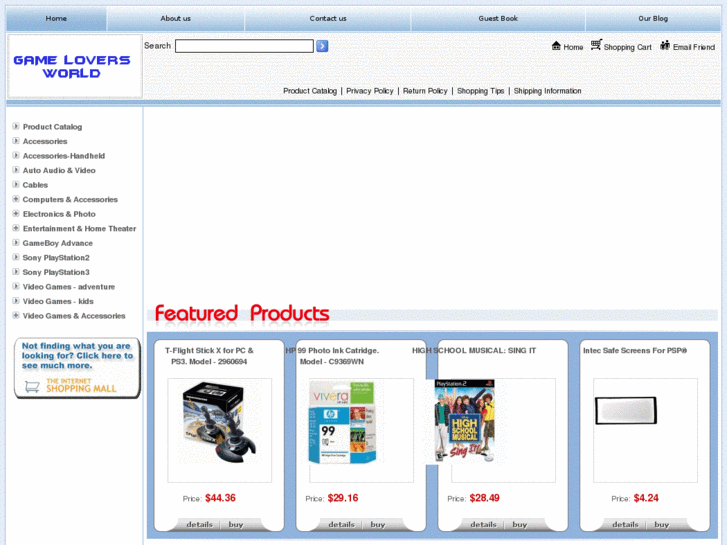Open The Internet Shopping Mall banner
Screen dimensions: 727x545
click(x=77, y=368)
